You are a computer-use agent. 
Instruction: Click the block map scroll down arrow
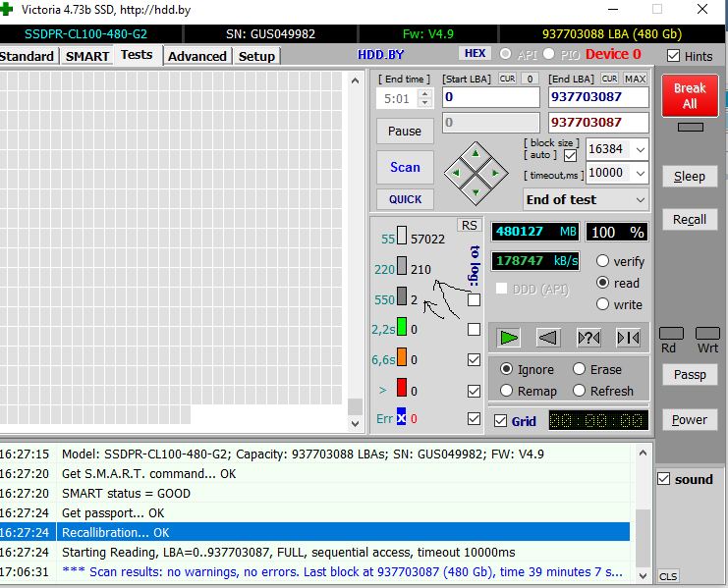[x=356, y=423]
